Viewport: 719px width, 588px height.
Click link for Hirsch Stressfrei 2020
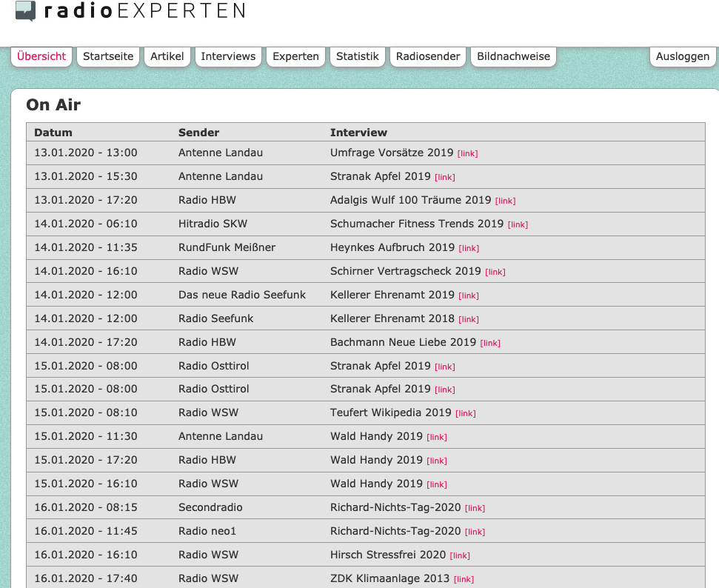[460, 556]
